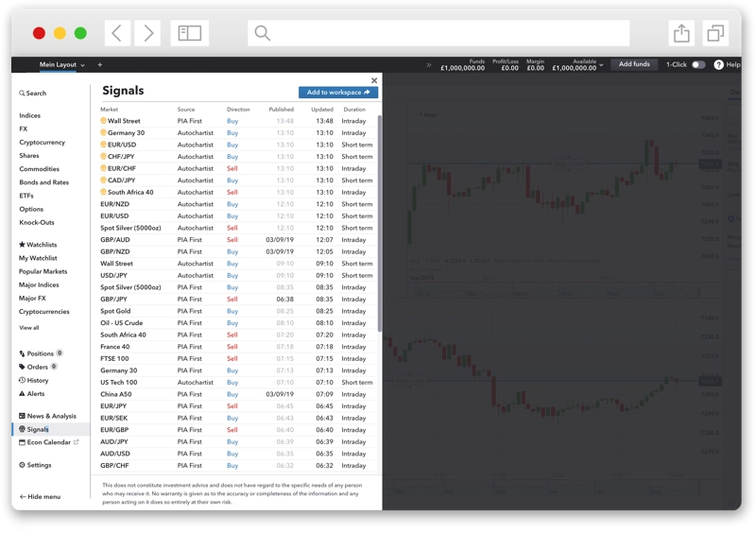The height and width of the screenshot is (533, 756).
Task: Open Positions in the sidebar
Action: (x=41, y=353)
